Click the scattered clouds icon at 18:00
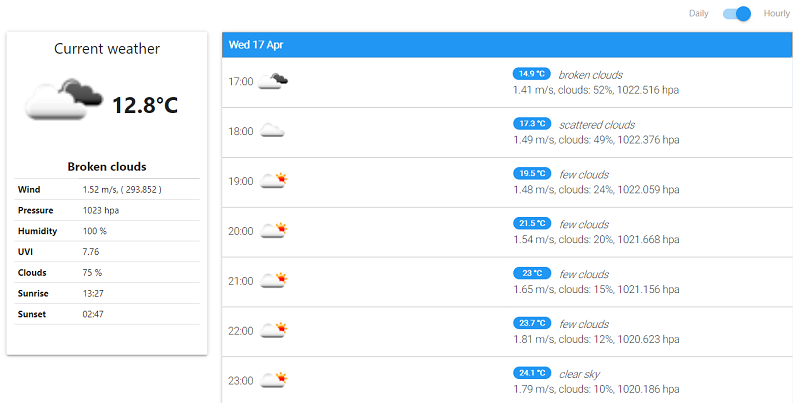Image resolution: width=793 pixels, height=403 pixels. tap(272, 131)
